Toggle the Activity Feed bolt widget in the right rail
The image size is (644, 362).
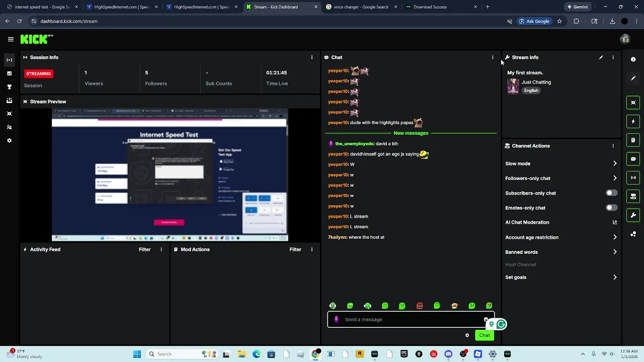point(633,121)
